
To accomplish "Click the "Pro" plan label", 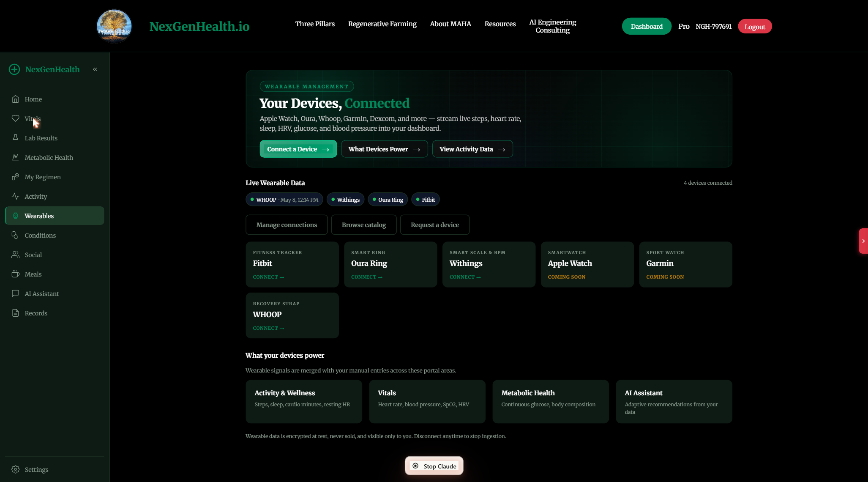I will coord(684,26).
